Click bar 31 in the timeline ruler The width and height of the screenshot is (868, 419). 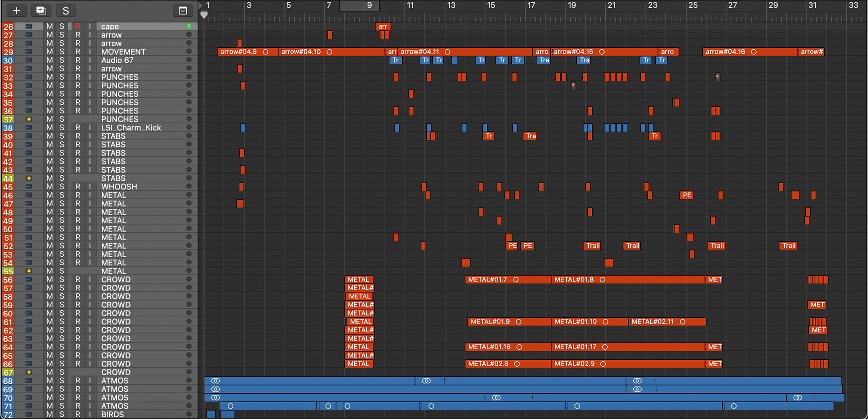pos(812,5)
